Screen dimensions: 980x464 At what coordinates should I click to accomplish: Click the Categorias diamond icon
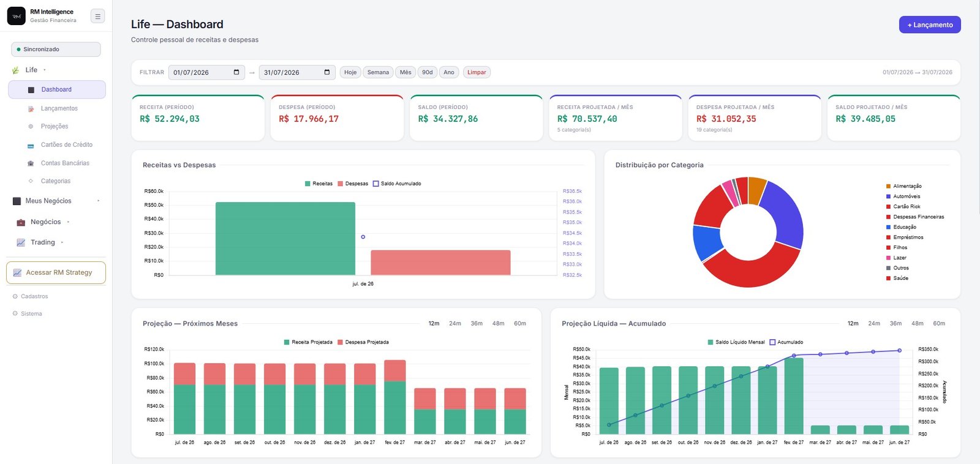31,181
